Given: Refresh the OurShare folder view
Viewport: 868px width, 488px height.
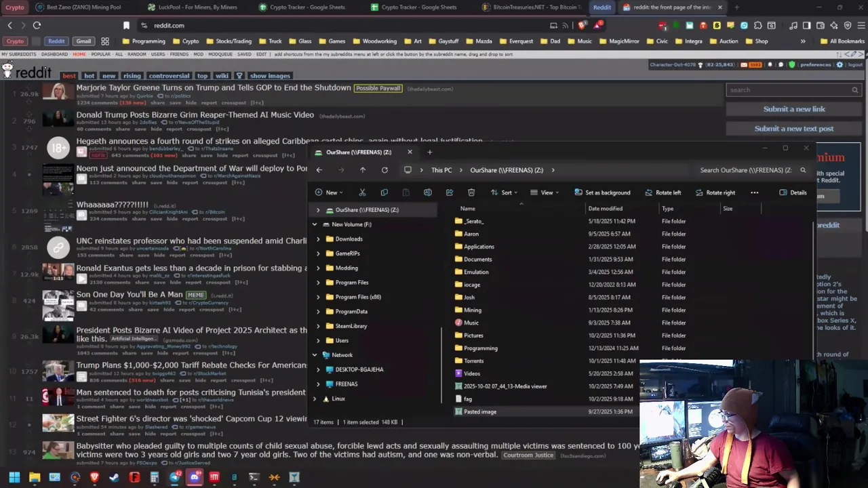Looking at the screenshot, I should (x=384, y=170).
